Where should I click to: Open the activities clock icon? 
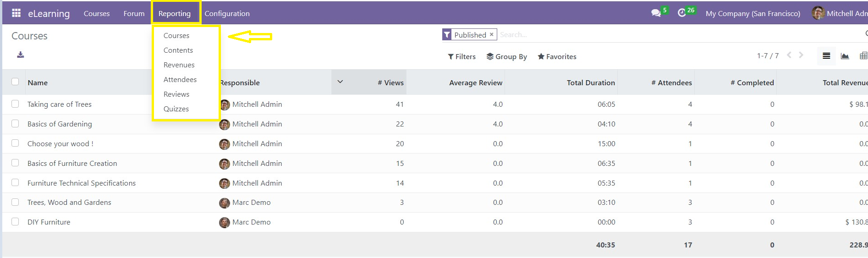(681, 13)
